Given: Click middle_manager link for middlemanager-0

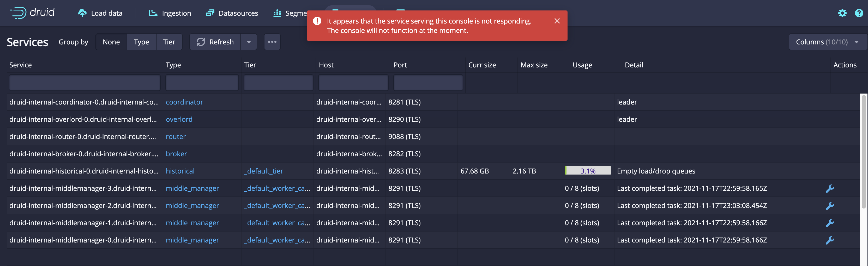Looking at the screenshot, I should (x=192, y=240).
